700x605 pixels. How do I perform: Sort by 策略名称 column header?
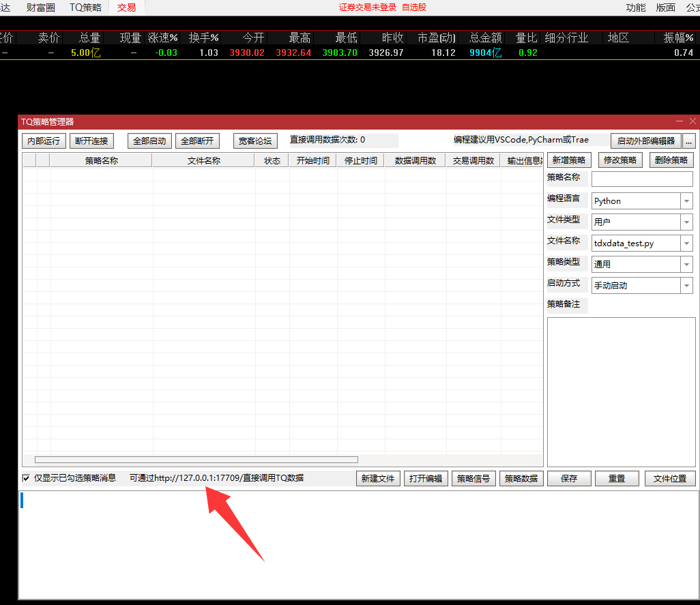102,160
